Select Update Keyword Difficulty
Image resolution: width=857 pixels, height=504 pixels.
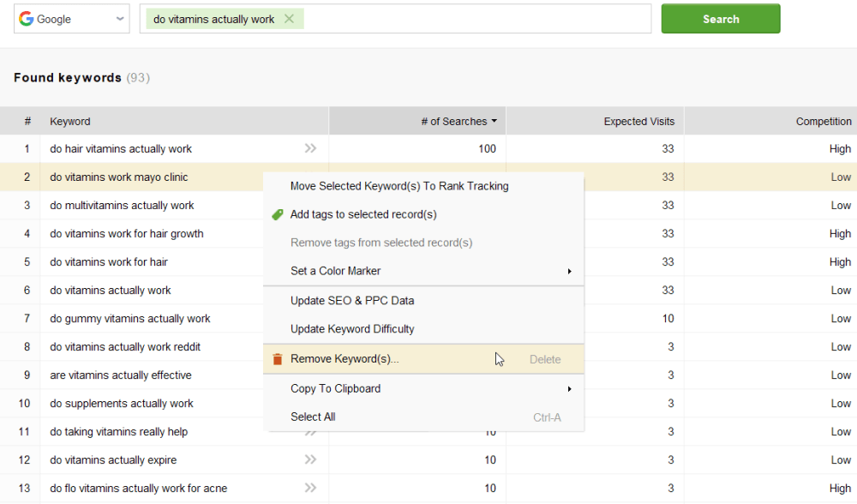(x=423, y=329)
